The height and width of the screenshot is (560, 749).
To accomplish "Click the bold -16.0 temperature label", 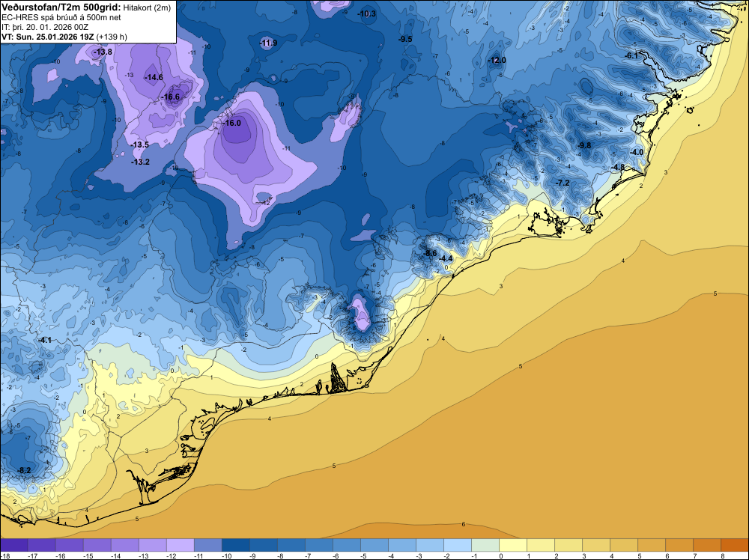I will [x=231, y=124].
